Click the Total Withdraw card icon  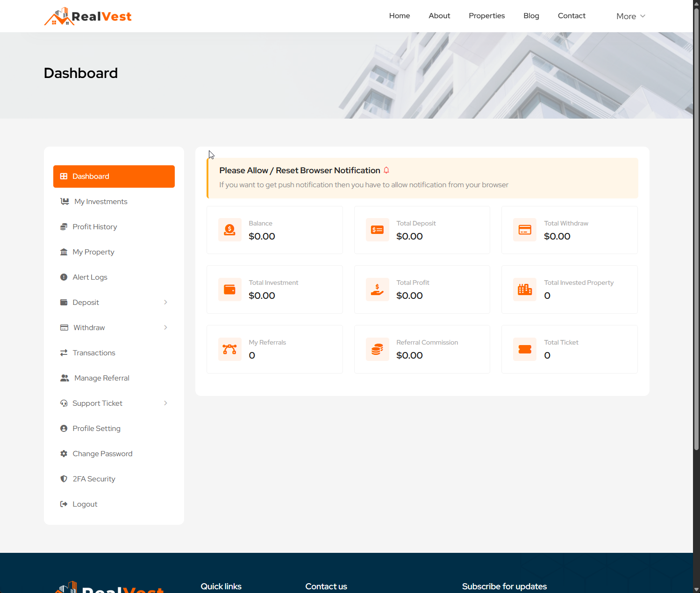coord(525,230)
